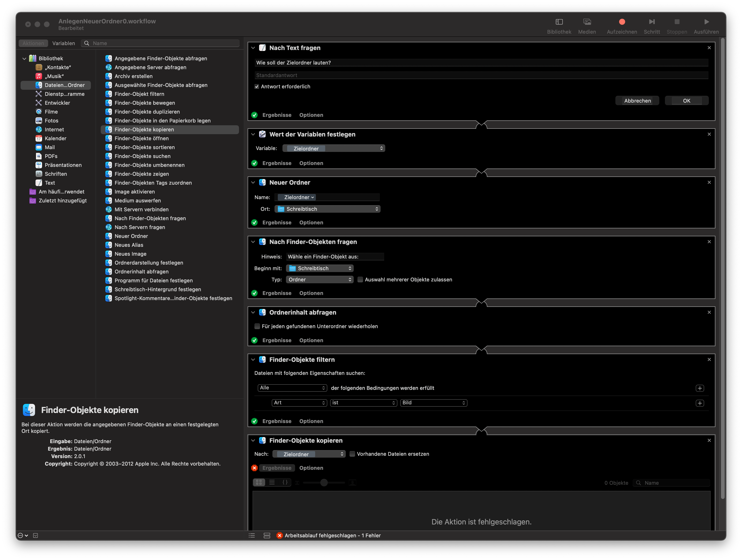Collapse the Nach Text fragen action

click(x=253, y=48)
